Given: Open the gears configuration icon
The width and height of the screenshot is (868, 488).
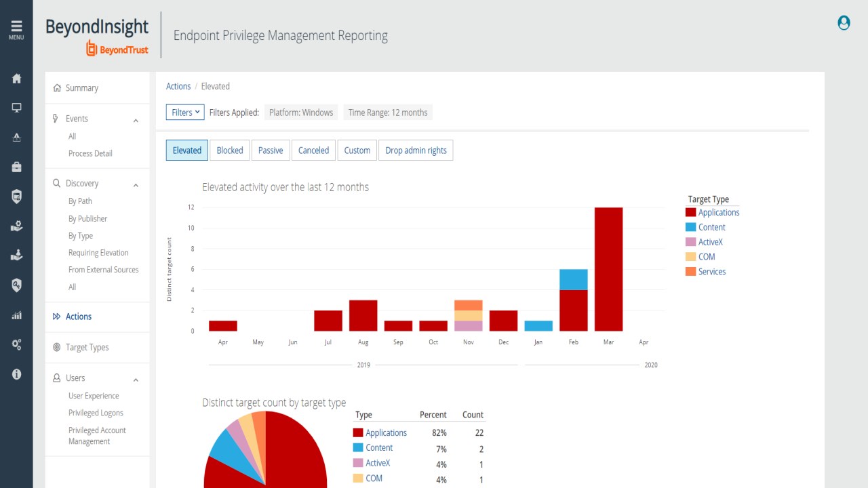Looking at the screenshot, I should [x=16, y=344].
